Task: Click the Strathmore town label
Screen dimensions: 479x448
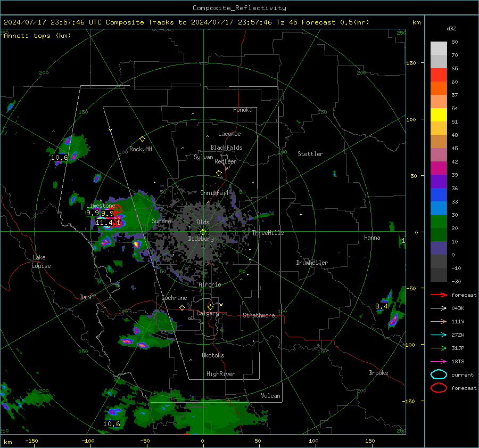Action: (259, 315)
